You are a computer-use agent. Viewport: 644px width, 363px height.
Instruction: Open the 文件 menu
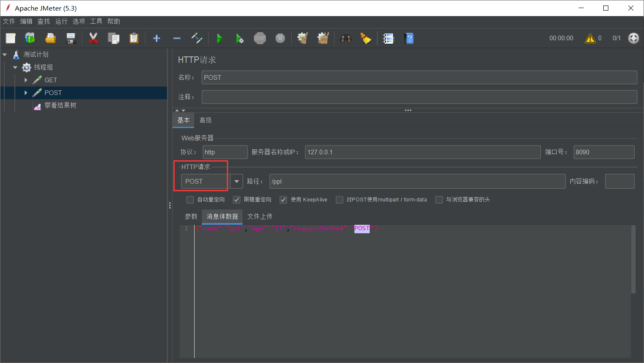coord(9,21)
